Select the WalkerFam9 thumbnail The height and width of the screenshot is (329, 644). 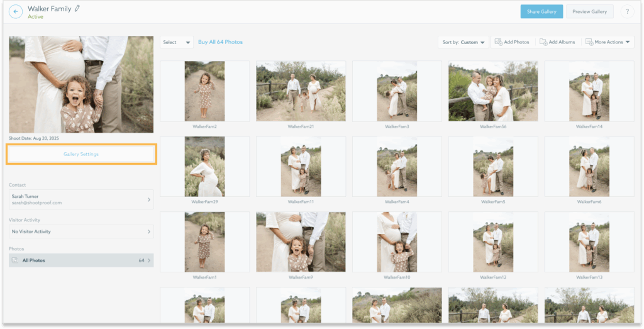pyautogui.click(x=301, y=242)
